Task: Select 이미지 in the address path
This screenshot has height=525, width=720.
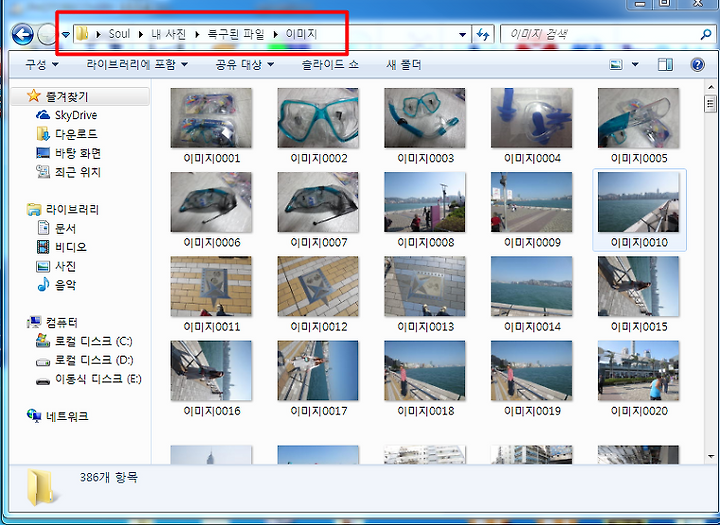Action: click(x=301, y=34)
